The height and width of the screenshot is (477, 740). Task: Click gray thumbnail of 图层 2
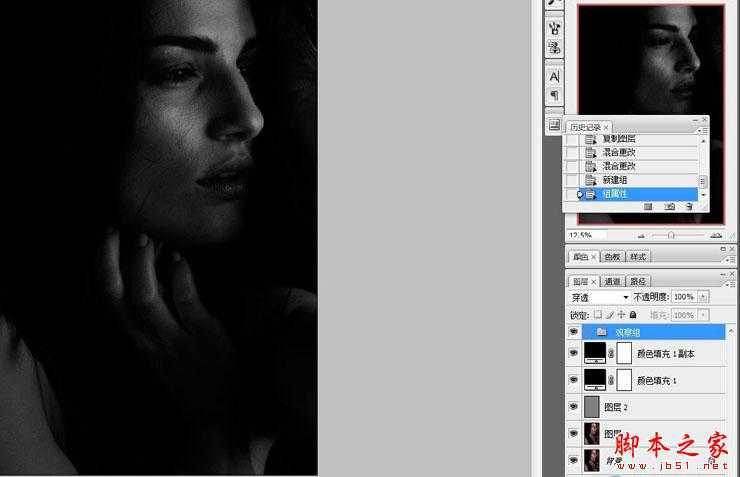(x=592, y=406)
